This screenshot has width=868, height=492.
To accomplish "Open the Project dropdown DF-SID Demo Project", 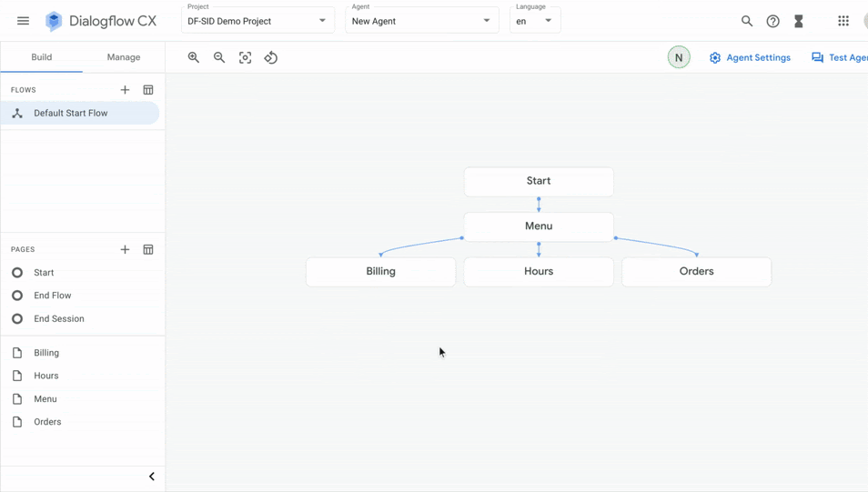I will coord(257,21).
